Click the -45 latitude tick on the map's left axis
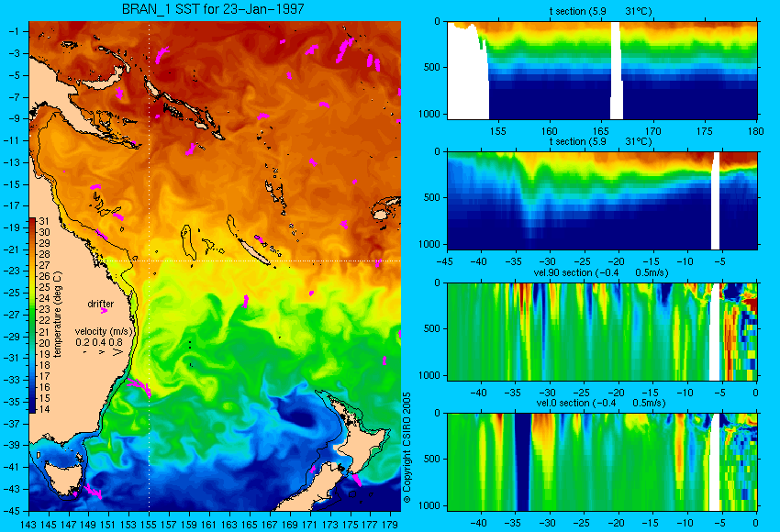Viewport: 780px width, 532px height. click(x=11, y=511)
